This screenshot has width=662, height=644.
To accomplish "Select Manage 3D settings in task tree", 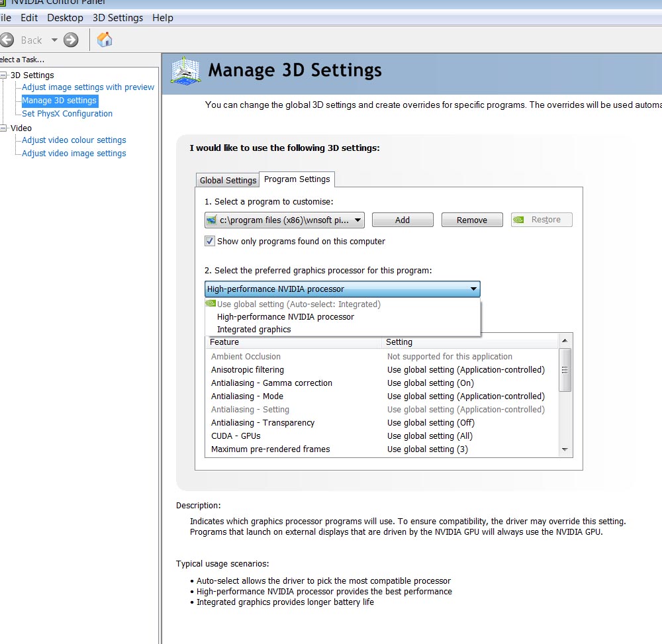I will [x=60, y=101].
